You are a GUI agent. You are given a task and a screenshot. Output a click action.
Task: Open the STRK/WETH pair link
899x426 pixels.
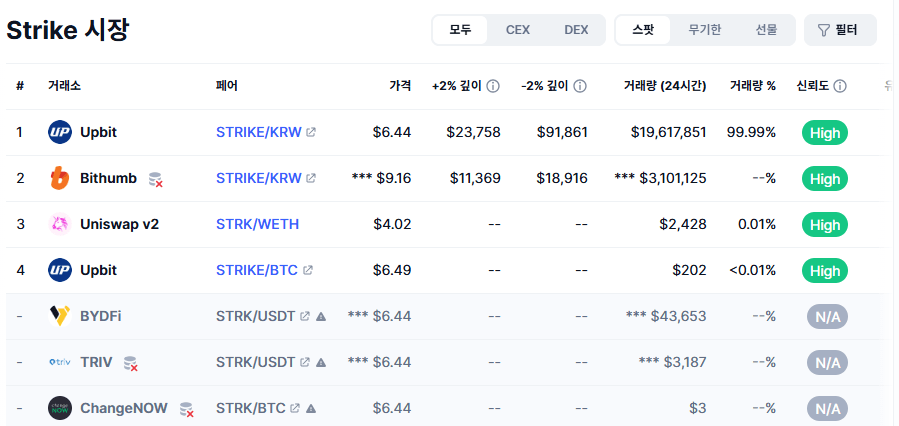(257, 224)
